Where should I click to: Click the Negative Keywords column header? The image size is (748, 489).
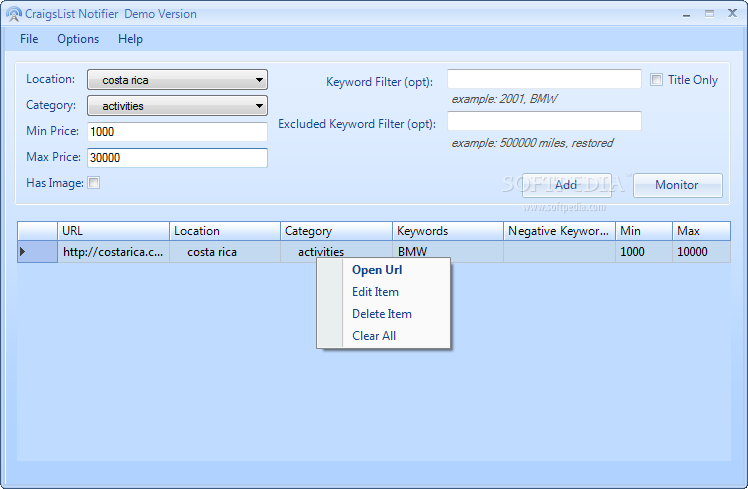click(560, 231)
